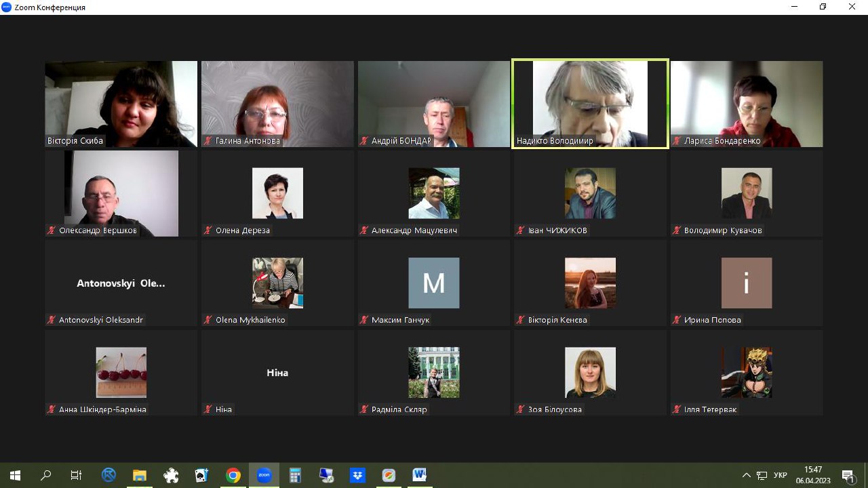This screenshot has width=868, height=488.
Task: Select Надикто Володимир active speaker video
Action: click(x=590, y=103)
